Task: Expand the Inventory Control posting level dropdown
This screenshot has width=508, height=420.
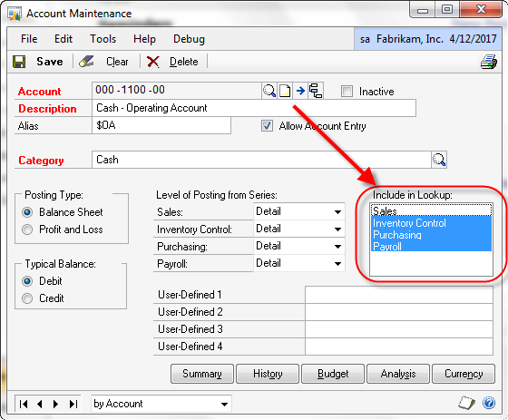Action: point(337,230)
